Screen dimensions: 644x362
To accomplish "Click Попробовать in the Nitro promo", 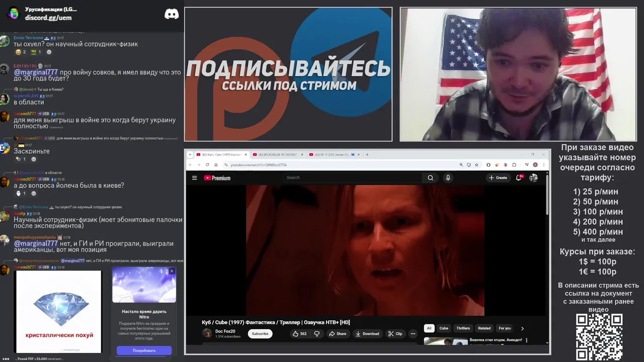I will [x=144, y=350].
